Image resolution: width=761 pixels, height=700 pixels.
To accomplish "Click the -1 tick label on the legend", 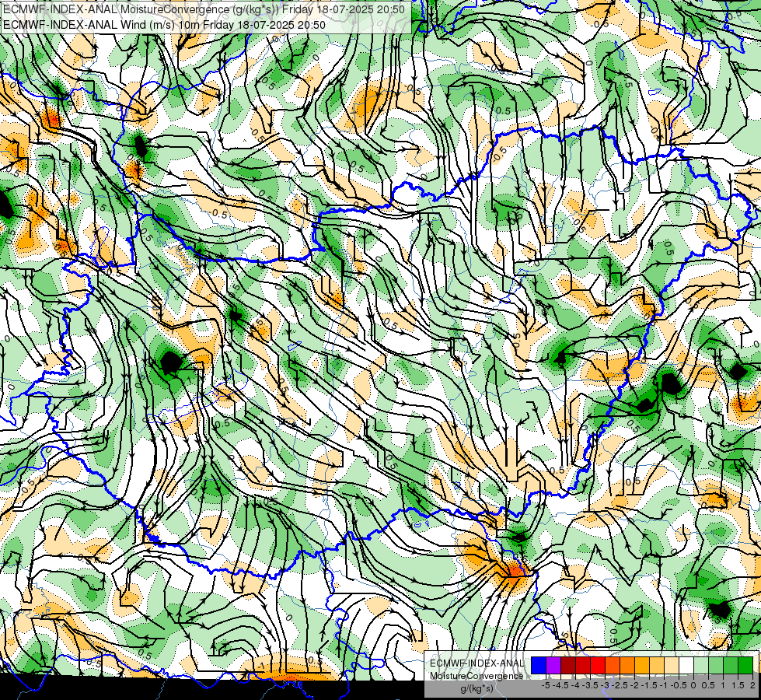I will click(x=664, y=685).
